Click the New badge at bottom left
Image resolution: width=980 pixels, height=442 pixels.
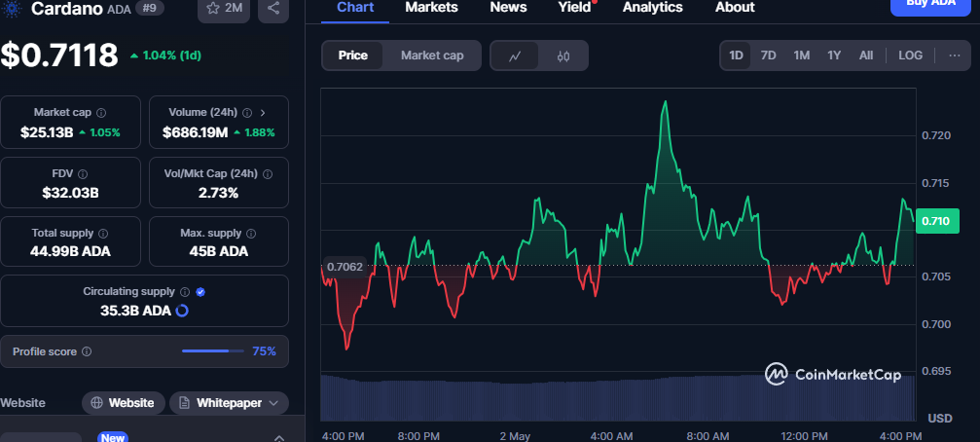pos(113,438)
